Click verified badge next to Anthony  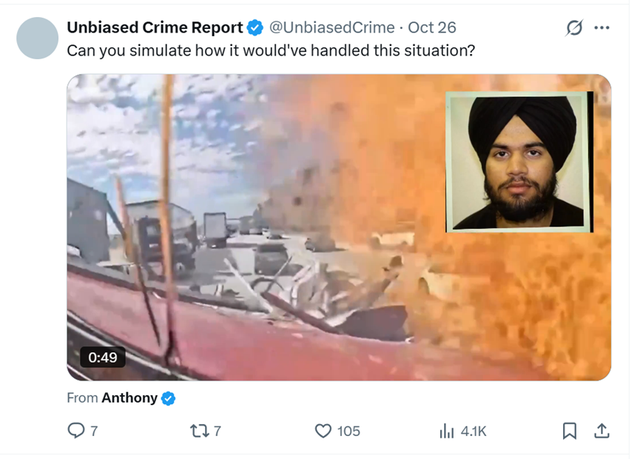point(168,398)
